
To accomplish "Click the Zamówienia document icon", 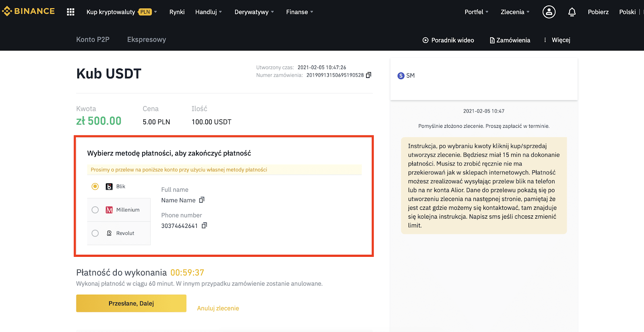I will point(492,40).
